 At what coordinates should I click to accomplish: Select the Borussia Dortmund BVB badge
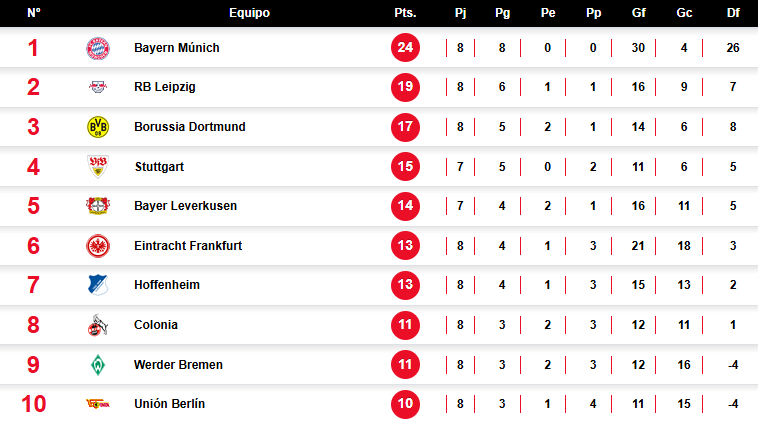pos(97,127)
